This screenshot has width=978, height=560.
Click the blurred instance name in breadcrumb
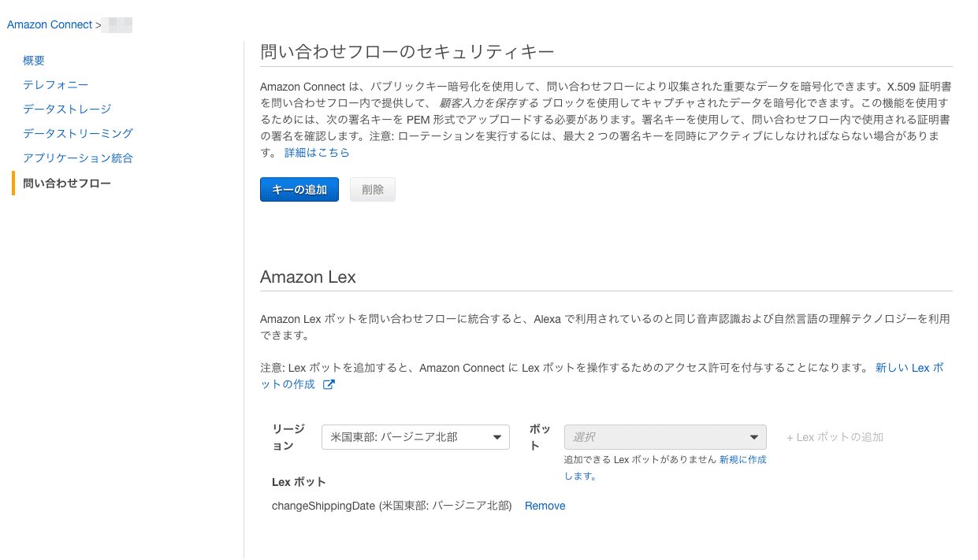point(118,24)
